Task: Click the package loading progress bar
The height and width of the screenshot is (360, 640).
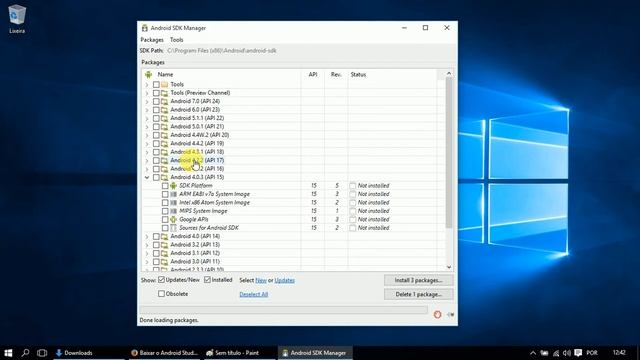Action: click(x=283, y=310)
